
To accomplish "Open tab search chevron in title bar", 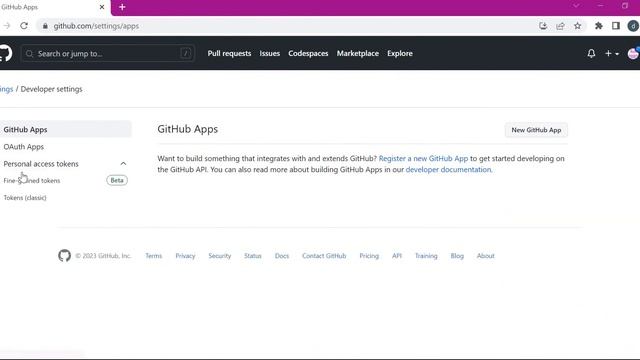I will tap(576, 6).
